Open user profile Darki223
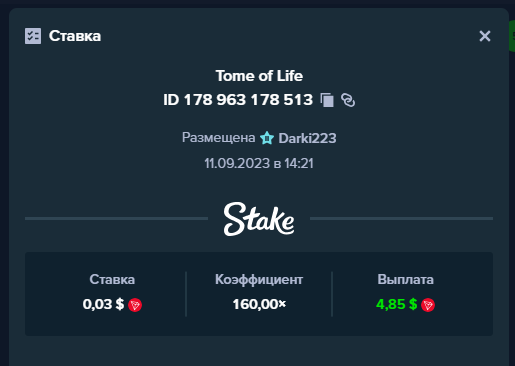This screenshot has width=515, height=366. pos(307,138)
